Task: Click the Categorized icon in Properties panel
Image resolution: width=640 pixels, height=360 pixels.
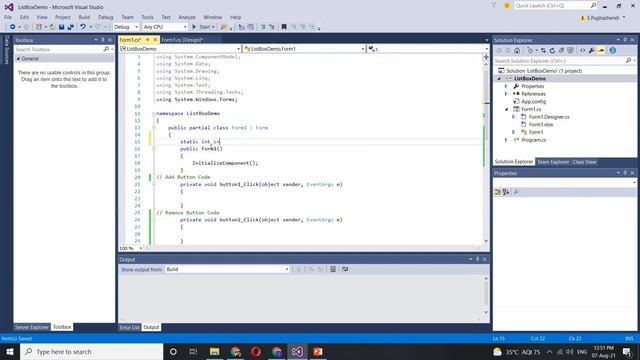Action: tap(498, 192)
